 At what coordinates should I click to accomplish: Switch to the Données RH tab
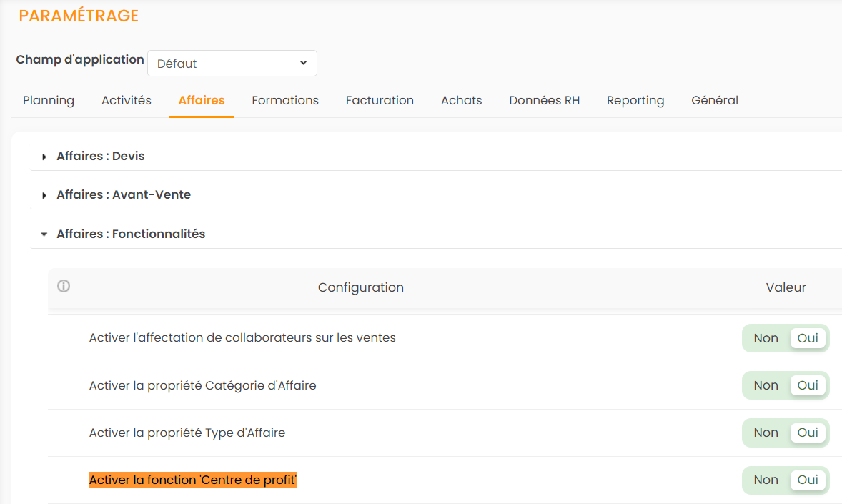[x=544, y=101]
